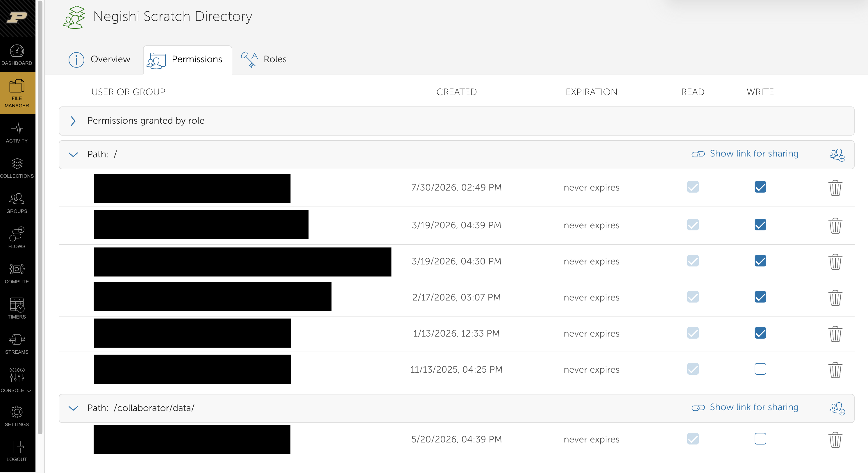Delete the permission created 3/19/2026, 04:39 PM
This screenshot has height=473, width=868.
tap(835, 225)
